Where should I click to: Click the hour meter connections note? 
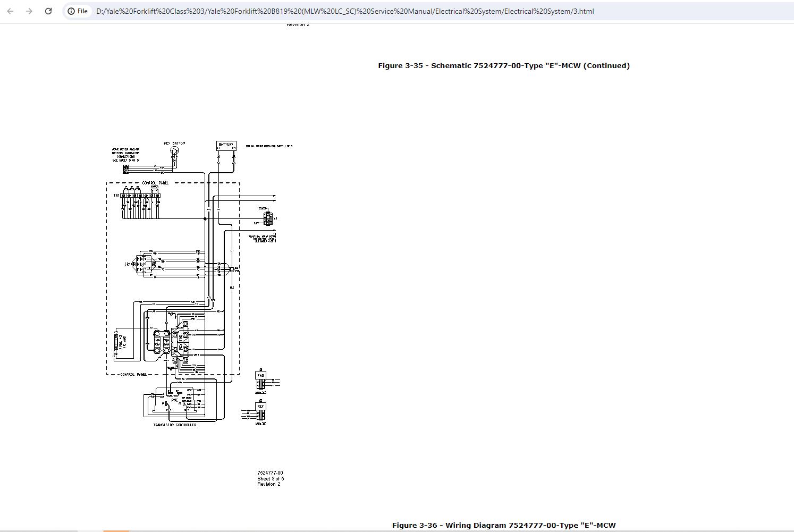[x=125, y=155]
